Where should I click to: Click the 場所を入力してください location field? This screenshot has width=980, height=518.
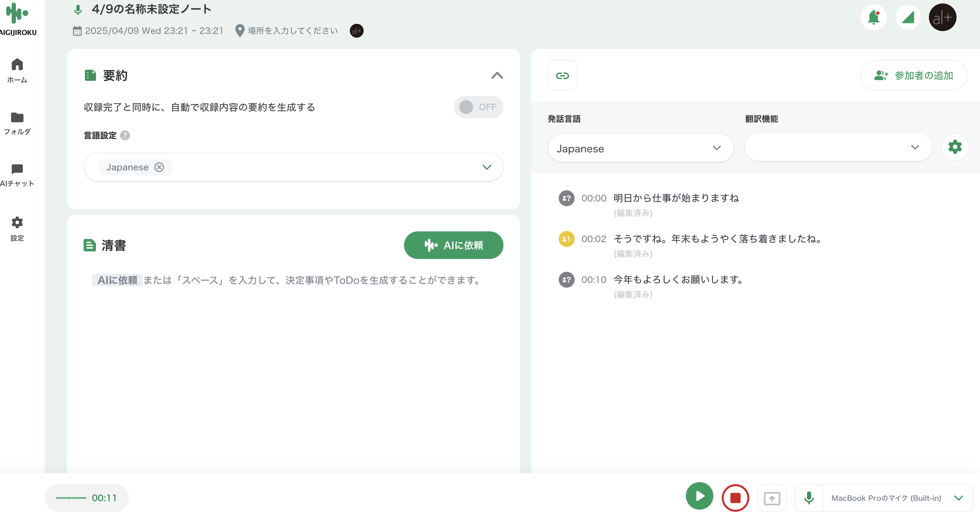(x=293, y=31)
